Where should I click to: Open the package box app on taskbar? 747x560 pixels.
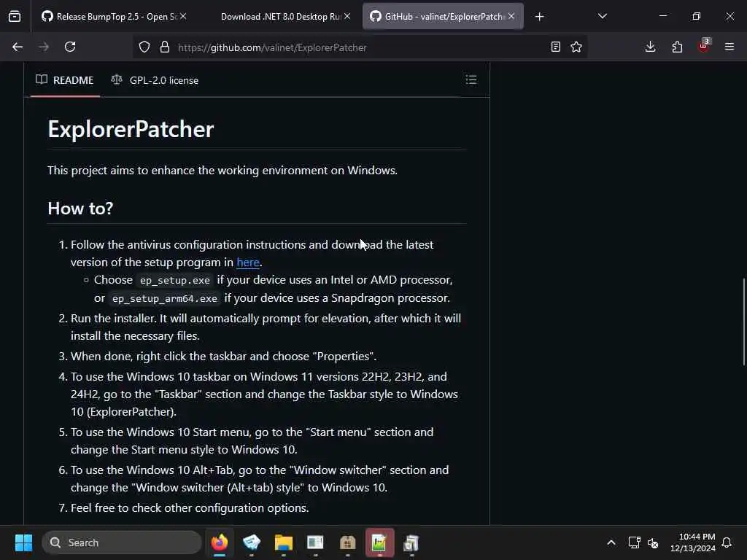[347, 542]
